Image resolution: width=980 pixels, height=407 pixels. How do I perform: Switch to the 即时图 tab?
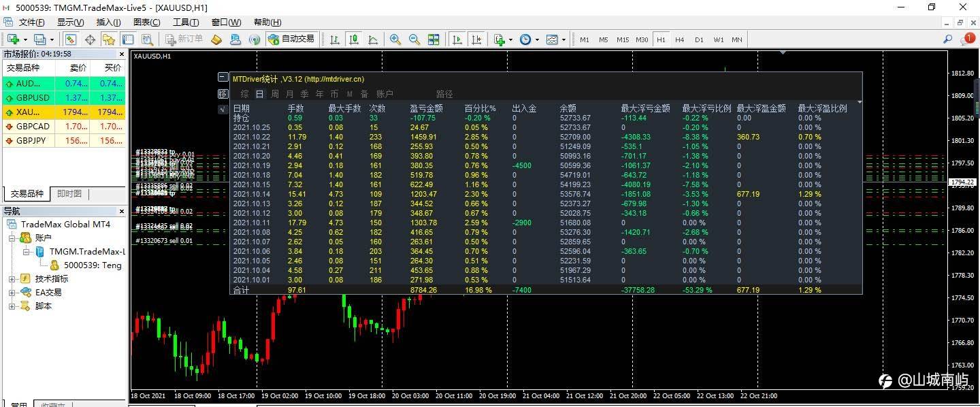click(x=69, y=194)
